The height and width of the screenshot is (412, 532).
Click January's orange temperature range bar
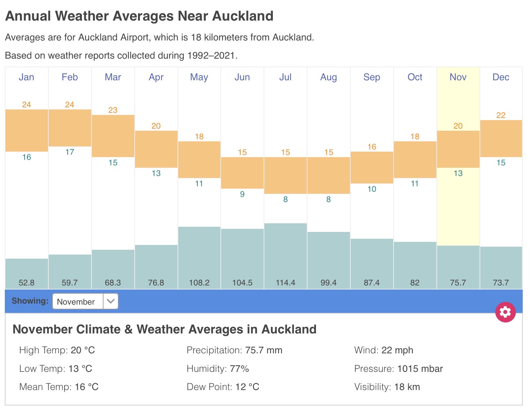[26, 130]
